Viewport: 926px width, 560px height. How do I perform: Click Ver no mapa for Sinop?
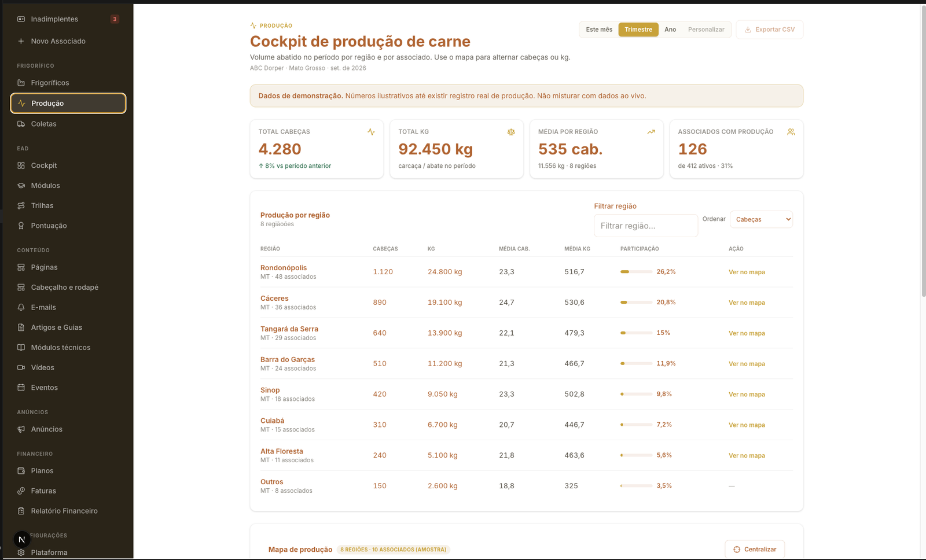[747, 395]
